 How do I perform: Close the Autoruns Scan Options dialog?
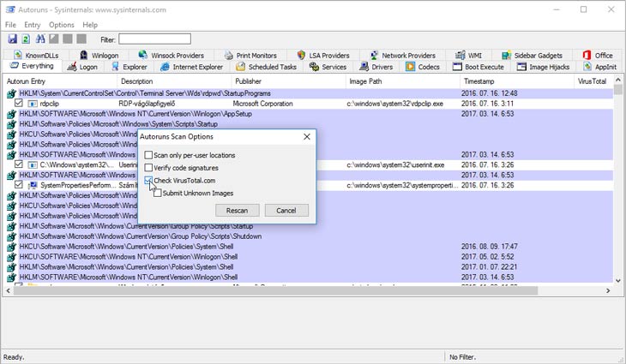(307, 136)
